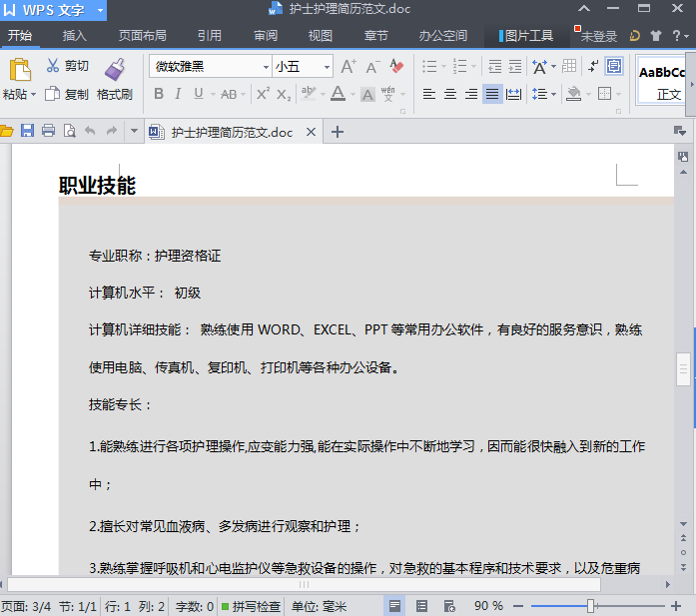Add a new document tab with plus
The height and width of the screenshot is (616, 696).
coord(338,132)
